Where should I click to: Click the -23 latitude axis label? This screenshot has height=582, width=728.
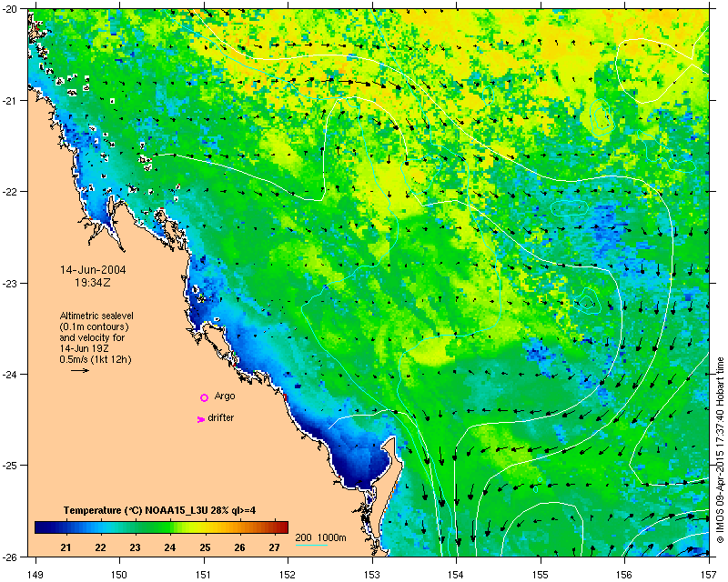[12, 283]
